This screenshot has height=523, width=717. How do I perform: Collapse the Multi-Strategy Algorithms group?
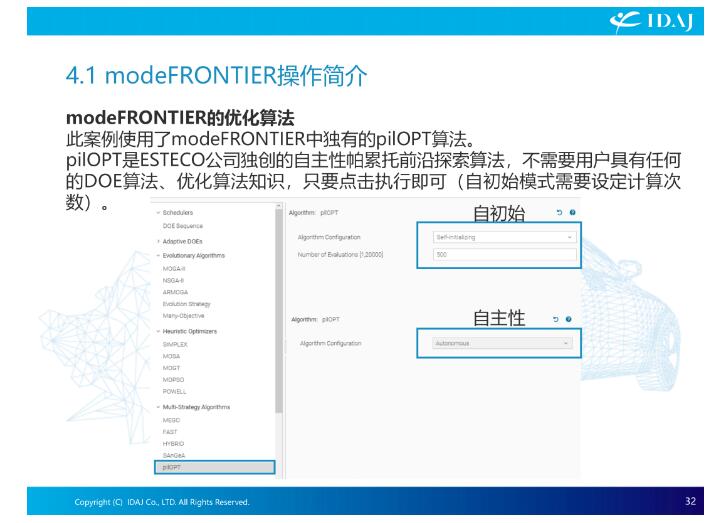click(x=158, y=407)
